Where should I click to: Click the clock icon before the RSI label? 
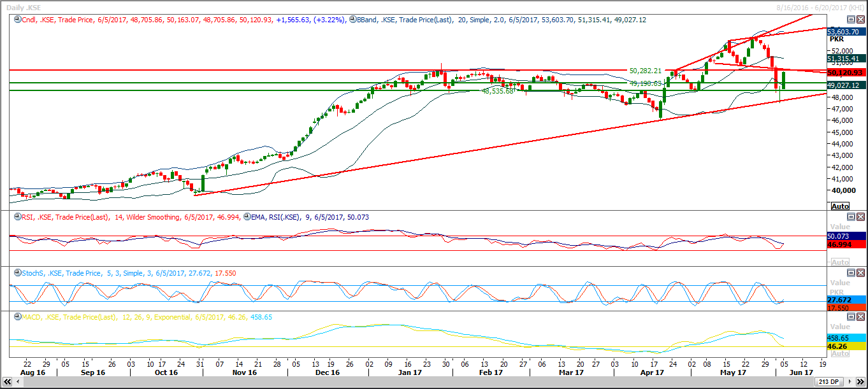(x=17, y=217)
